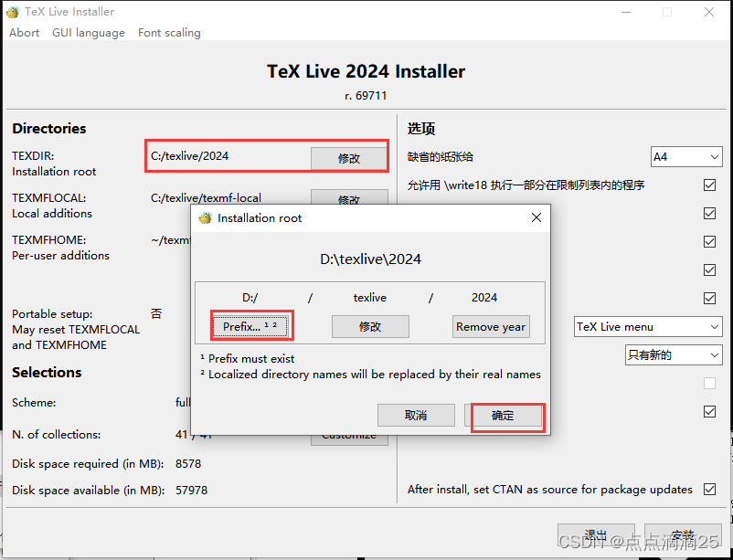Screen dimensions: 733x560
Task: Click the C:/texlive/2024 TEXDIR path text
Action: pos(190,156)
